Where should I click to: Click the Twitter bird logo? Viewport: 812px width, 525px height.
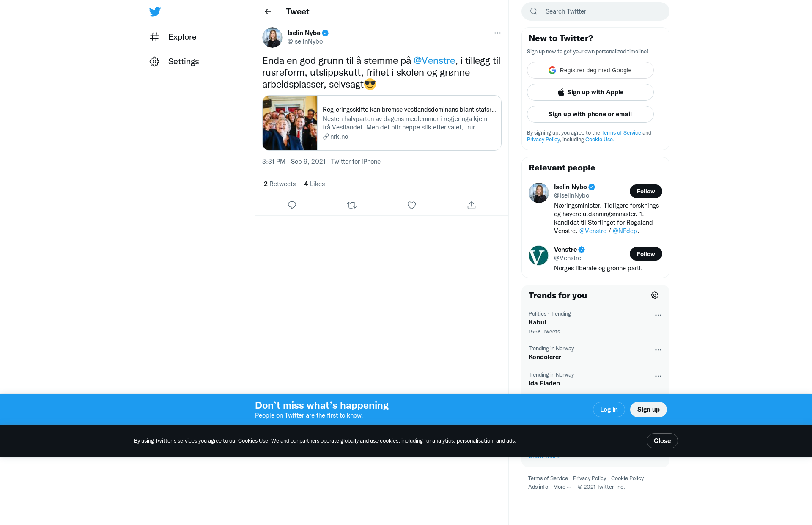pos(155,12)
